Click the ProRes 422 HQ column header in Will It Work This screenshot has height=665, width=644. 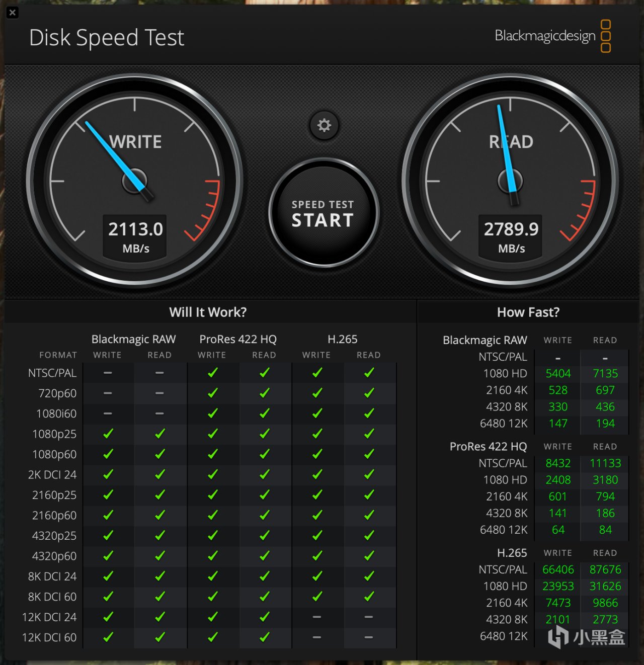[x=238, y=339]
